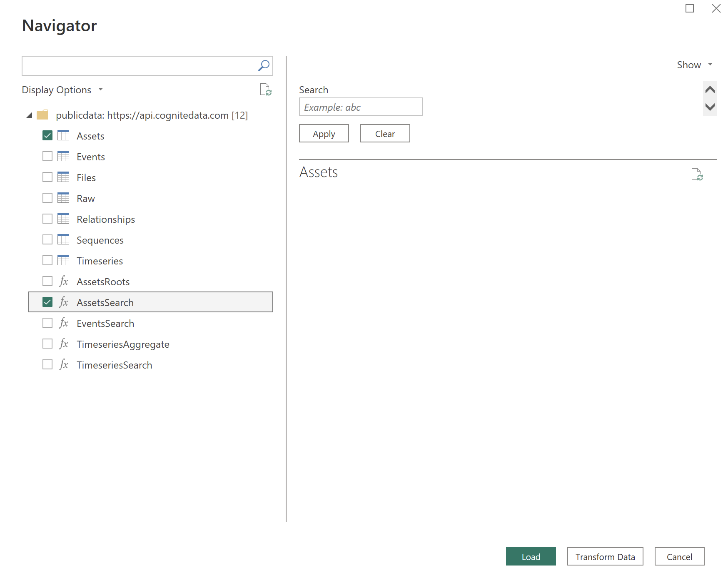Click inside the Example abc search field
Image resolution: width=728 pixels, height=578 pixels.
click(x=360, y=107)
